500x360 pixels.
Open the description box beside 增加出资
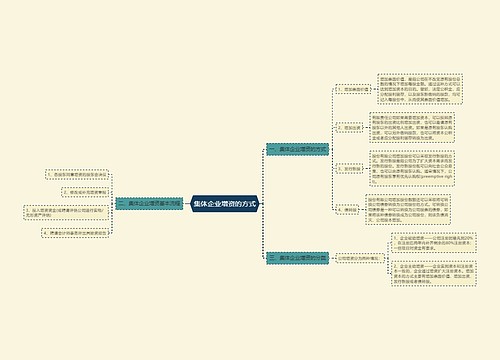point(412,128)
